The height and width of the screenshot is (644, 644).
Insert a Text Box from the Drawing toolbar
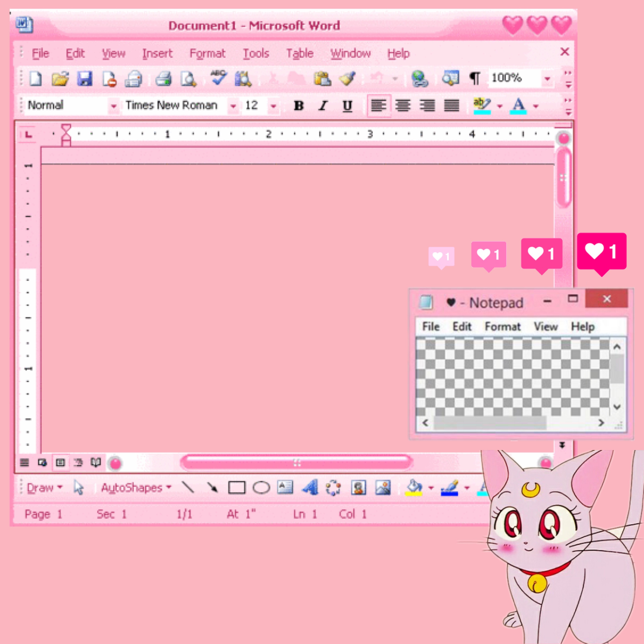point(285,487)
